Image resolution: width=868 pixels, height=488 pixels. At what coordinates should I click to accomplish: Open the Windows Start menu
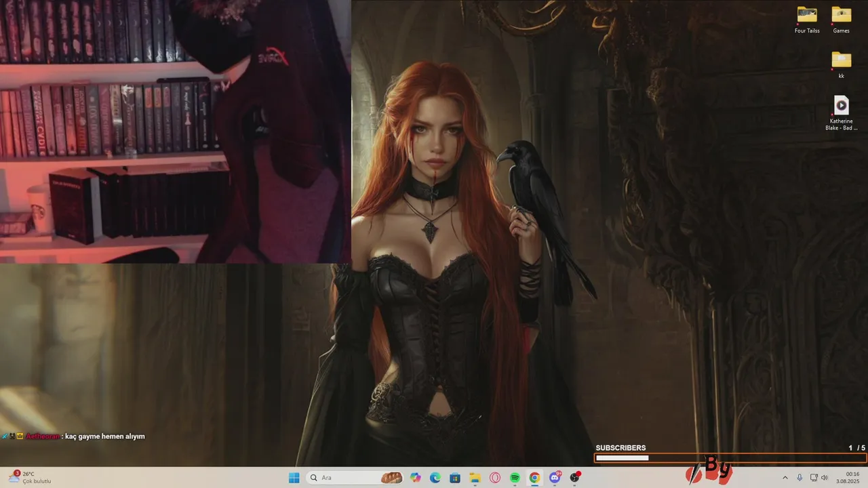[x=294, y=478]
